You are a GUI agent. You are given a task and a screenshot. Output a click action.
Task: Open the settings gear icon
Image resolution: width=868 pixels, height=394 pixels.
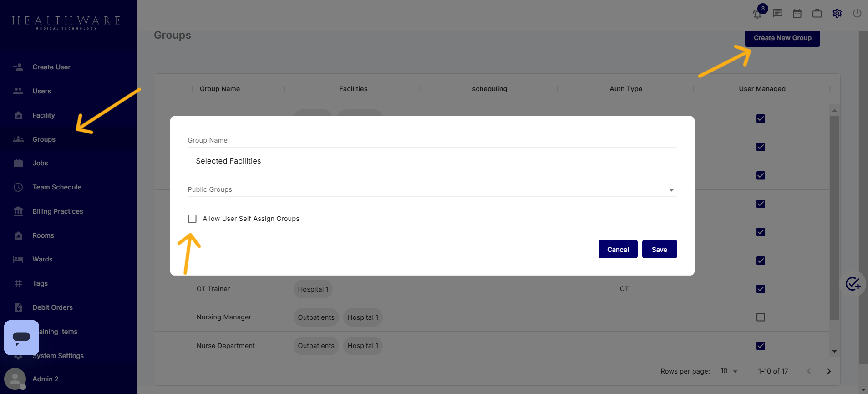(x=837, y=14)
